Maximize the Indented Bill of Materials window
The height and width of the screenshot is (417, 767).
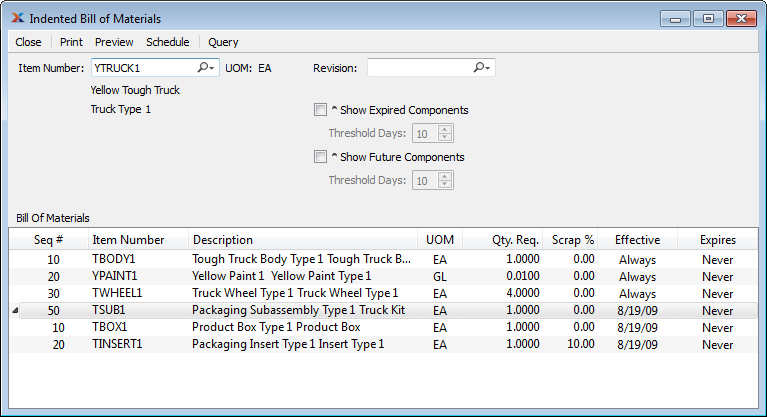707,18
